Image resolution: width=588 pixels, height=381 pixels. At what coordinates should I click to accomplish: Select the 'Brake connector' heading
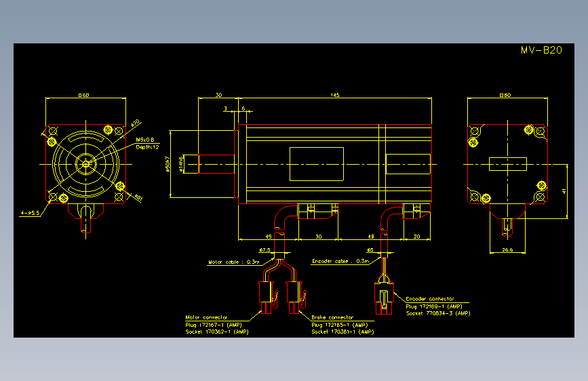332,317
